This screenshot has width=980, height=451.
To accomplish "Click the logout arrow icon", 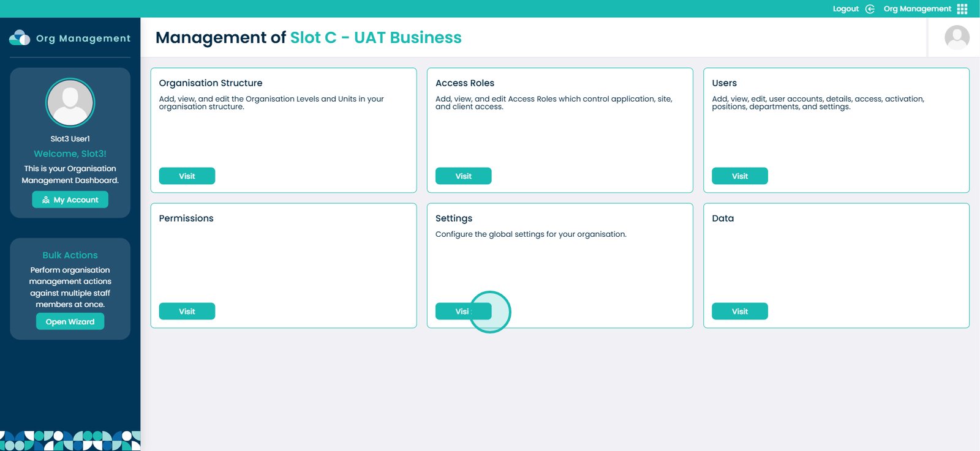I will click(870, 9).
